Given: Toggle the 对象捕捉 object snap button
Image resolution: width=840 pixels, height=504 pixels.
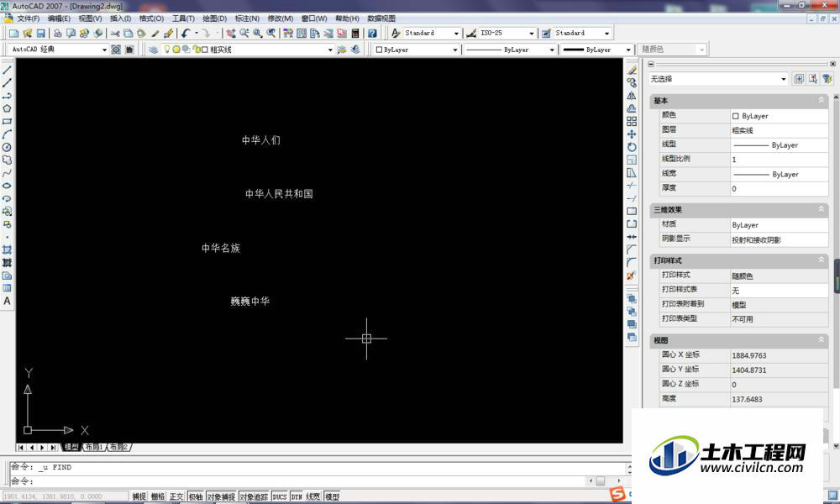Looking at the screenshot, I should pos(221,496).
